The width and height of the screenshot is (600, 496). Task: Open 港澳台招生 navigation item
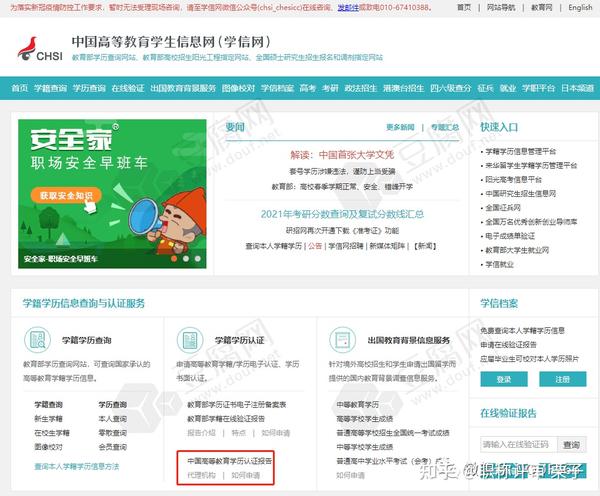pyautogui.click(x=404, y=88)
